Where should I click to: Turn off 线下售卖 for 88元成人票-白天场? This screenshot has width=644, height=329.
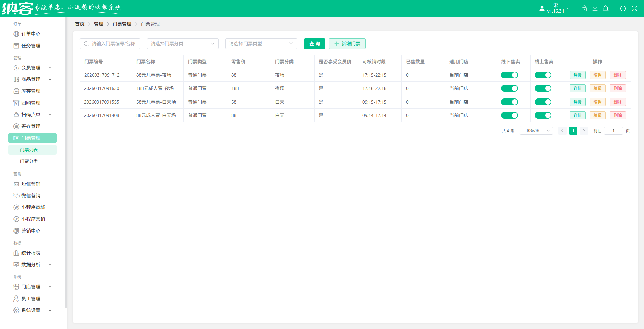509,115
